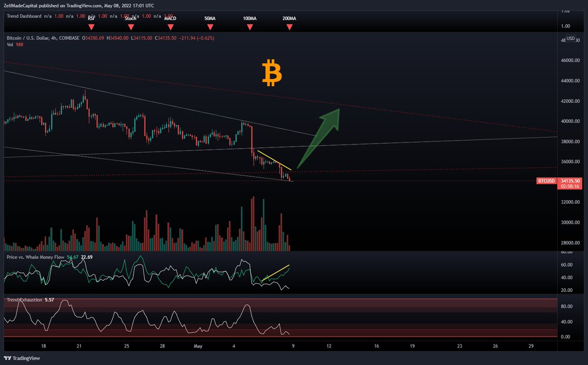Click the 02:58:16 candle countdown timer
The image size is (588, 365).
coord(570,187)
